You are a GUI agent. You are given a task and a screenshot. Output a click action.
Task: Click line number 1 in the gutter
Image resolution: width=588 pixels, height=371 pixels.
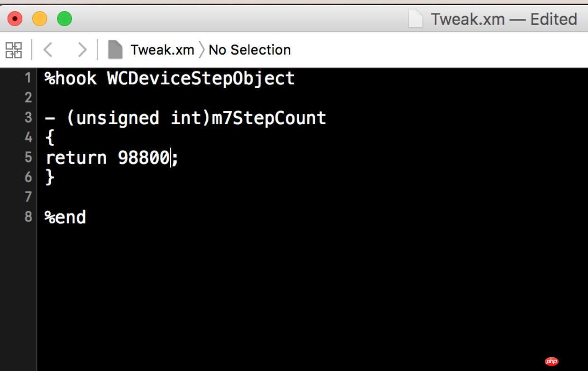28,77
